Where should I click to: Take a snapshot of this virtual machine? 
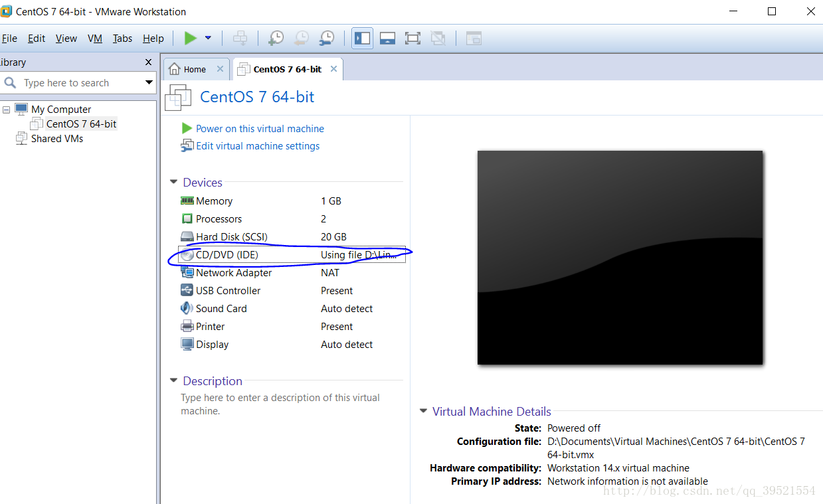[276, 38]
